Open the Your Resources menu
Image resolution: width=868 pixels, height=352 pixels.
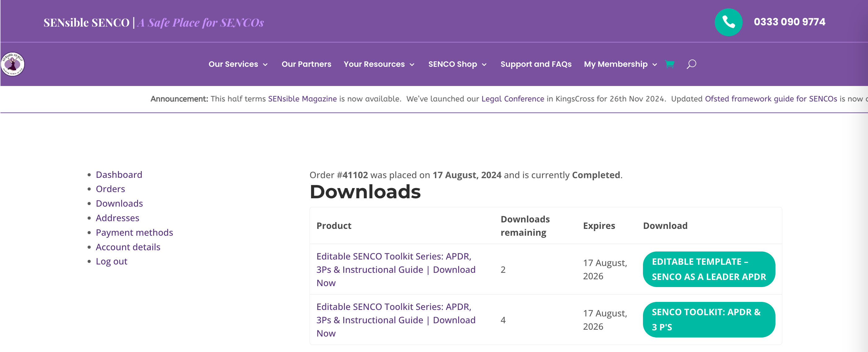pyautogui.click(x=374, y=64)
